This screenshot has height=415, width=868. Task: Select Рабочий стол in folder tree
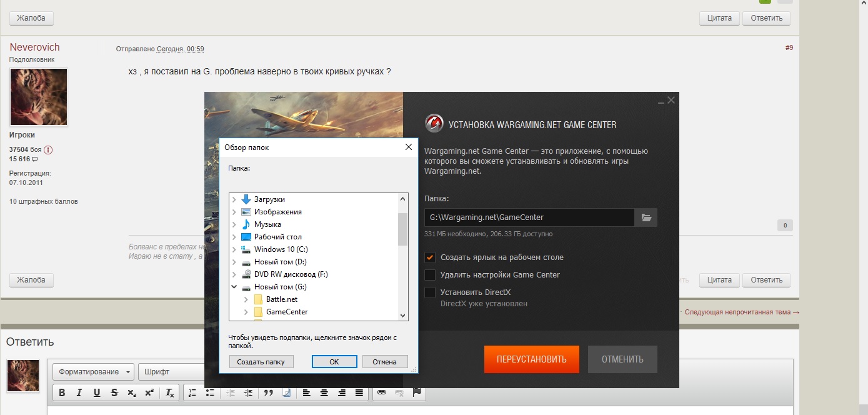(x=277, y=237)
